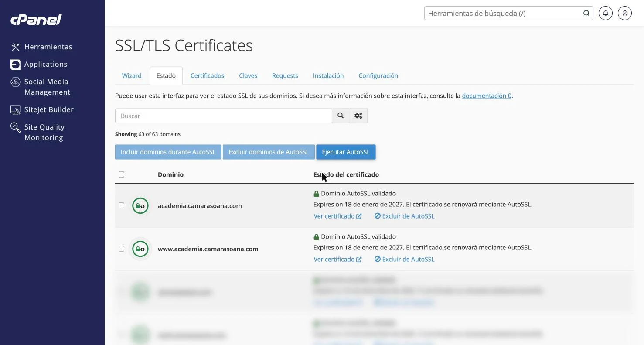This screenshot has height=345, width=644.
Task: Exclude academia.camarasoana.com from AutoSSL
Action: point(404,216)
